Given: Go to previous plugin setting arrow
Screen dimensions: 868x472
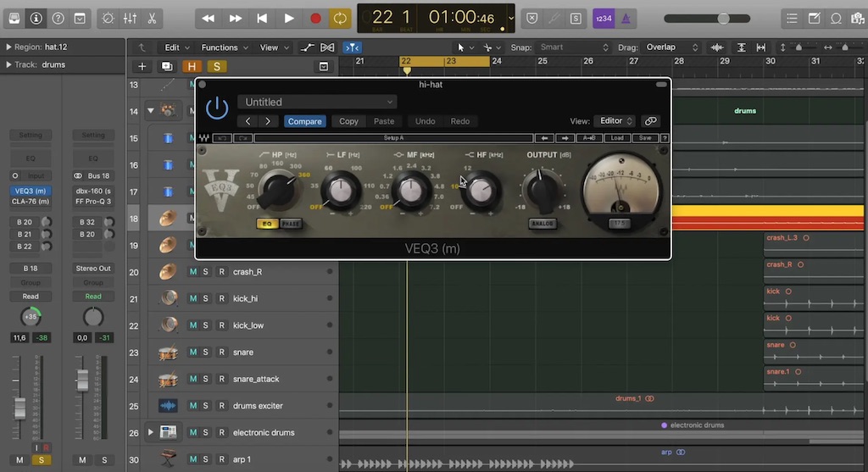Looking at the screenshot, I should (x=248, y=121).
